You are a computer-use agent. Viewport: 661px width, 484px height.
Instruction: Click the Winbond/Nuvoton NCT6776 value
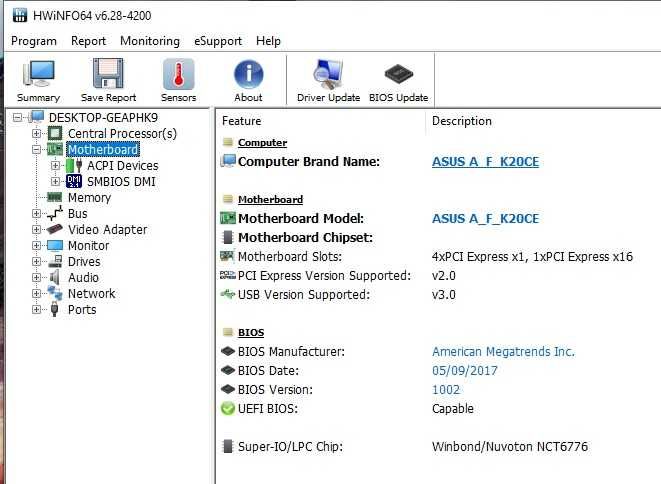tap(510, 446)
